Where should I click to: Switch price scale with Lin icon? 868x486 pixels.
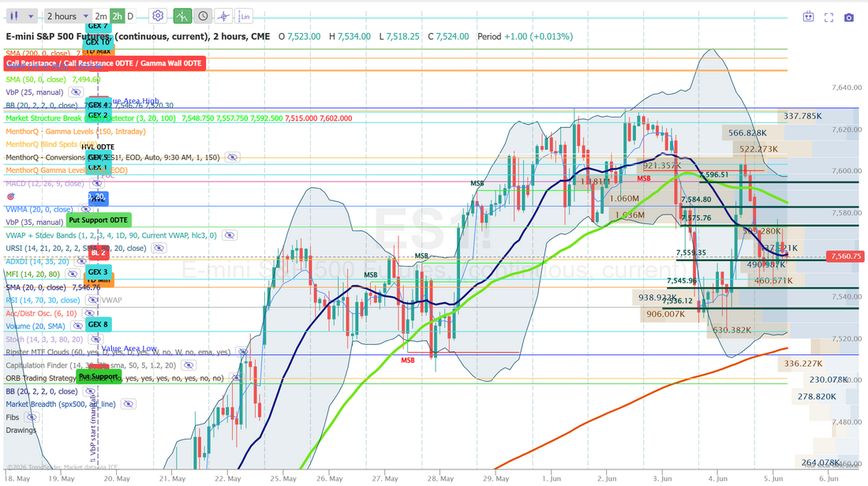coord(244,16)
